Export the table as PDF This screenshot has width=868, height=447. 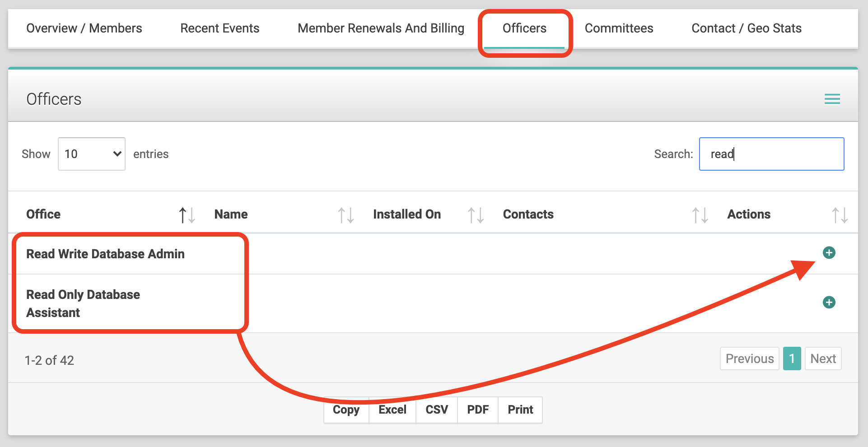(478, 410)
